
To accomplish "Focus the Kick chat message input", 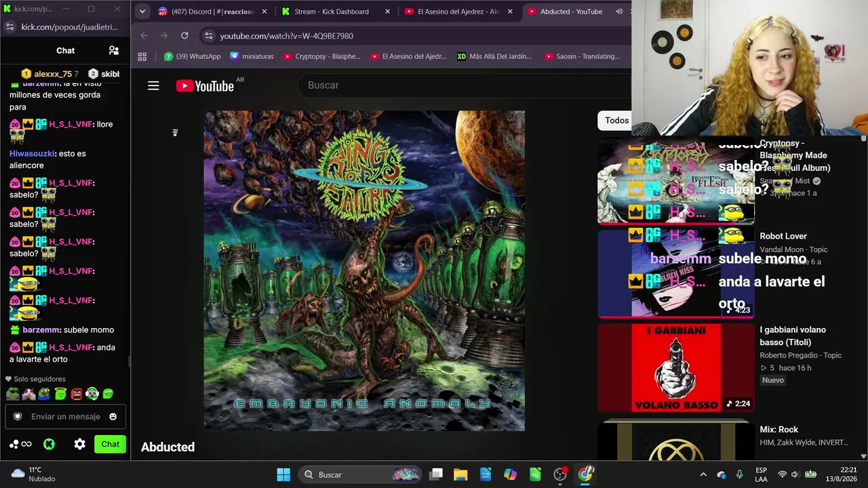I will 65,417.
